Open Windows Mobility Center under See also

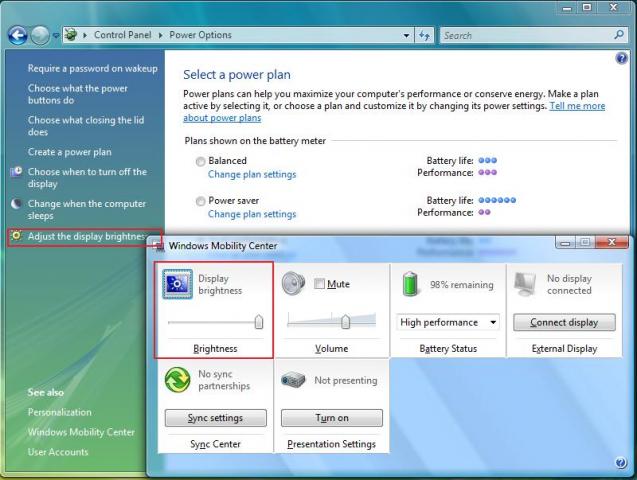pyautogui.click(x=81, y=432)
